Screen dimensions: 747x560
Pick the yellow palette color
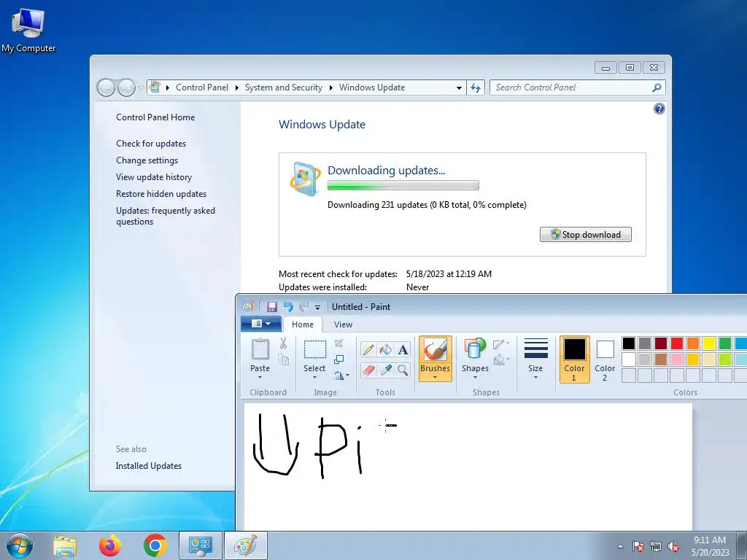tap(709, 343)
